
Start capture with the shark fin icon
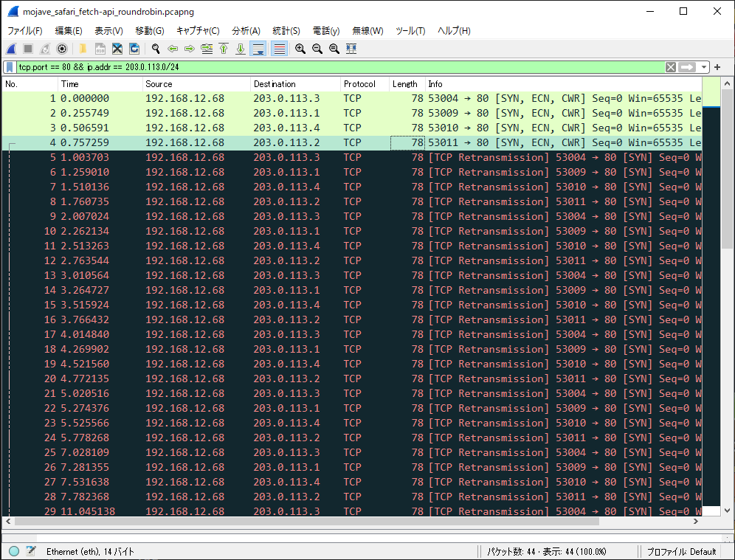(11, 49)
